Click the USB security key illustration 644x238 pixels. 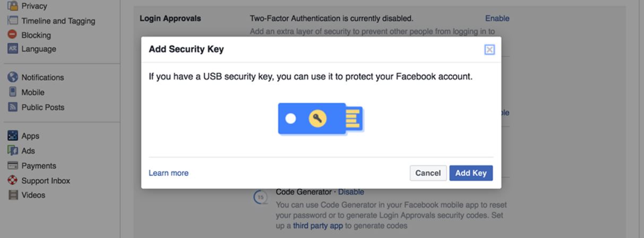320,118
